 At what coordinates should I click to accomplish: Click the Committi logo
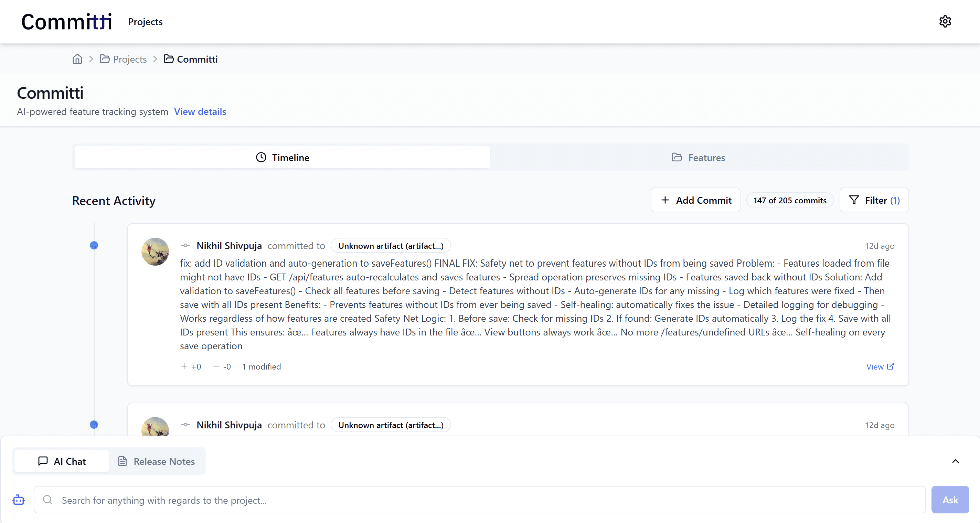pos(66,22)
